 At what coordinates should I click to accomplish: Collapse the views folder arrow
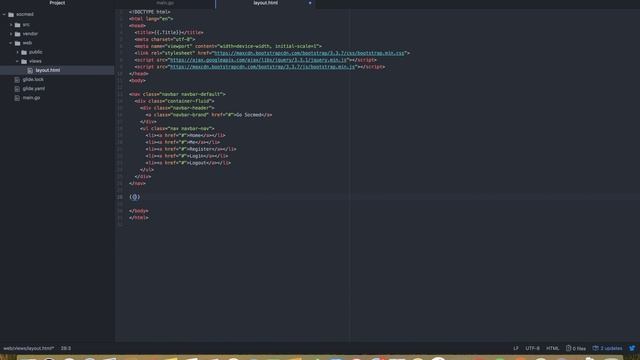18,61
